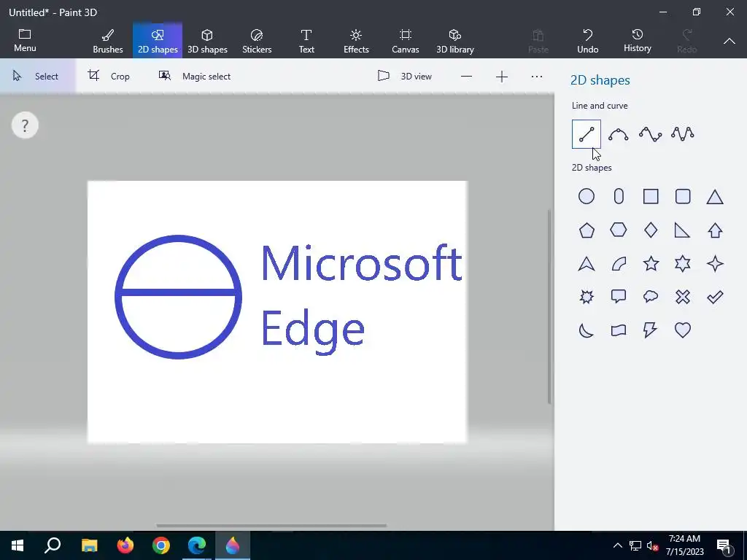
Task: Activate the Select tool
Action: [37, 76]
